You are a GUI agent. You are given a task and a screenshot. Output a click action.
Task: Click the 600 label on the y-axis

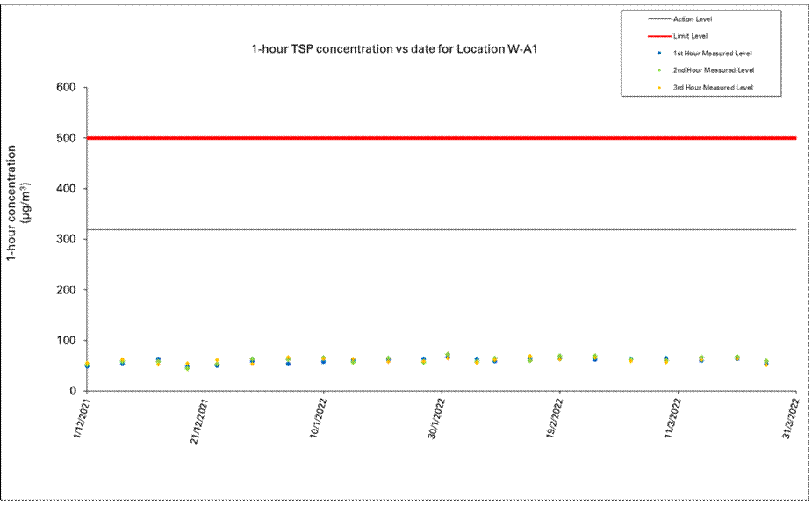click(67, 88)
